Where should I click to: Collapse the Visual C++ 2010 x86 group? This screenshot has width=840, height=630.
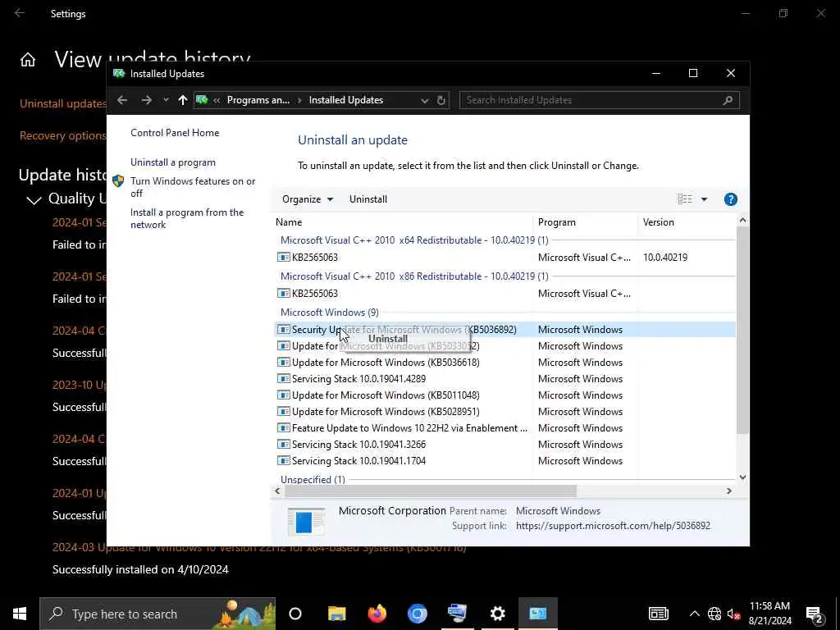[414, 276]
